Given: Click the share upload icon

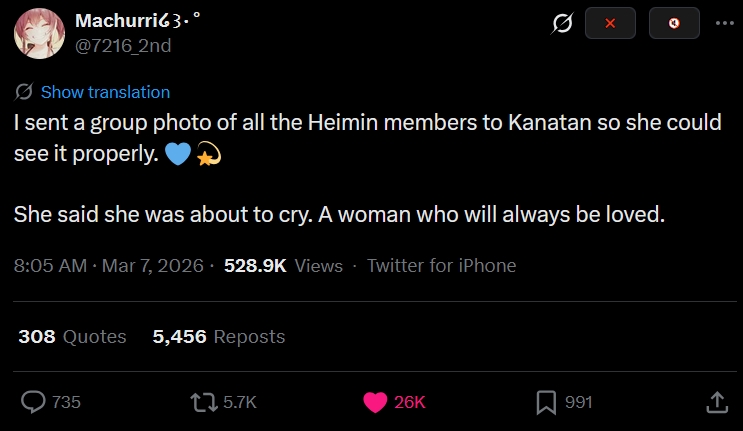Looking at the screenshot, I should tap(717, 403).
